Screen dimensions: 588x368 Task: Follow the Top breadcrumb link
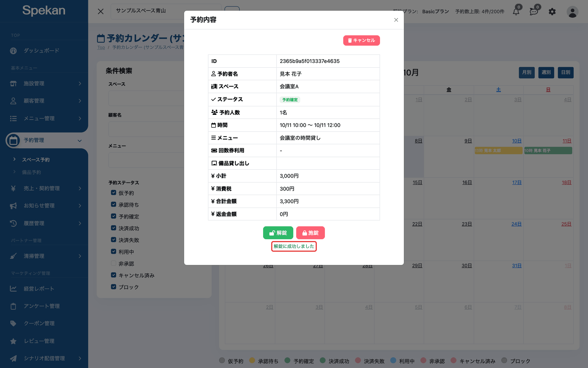101,47
